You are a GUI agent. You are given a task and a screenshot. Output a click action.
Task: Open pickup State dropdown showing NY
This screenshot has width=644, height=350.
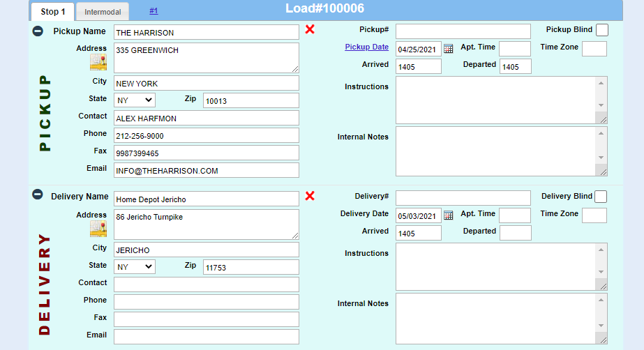click(x=135, y=100)
